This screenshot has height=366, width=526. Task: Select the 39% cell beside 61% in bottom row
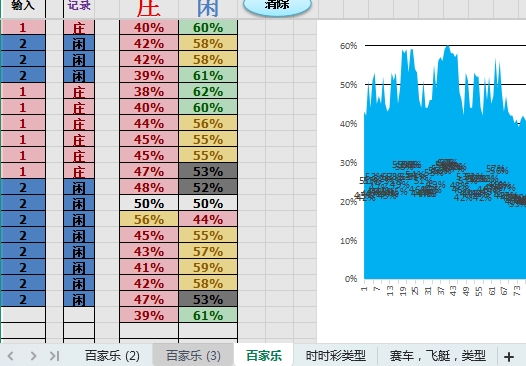pos(149,315)
